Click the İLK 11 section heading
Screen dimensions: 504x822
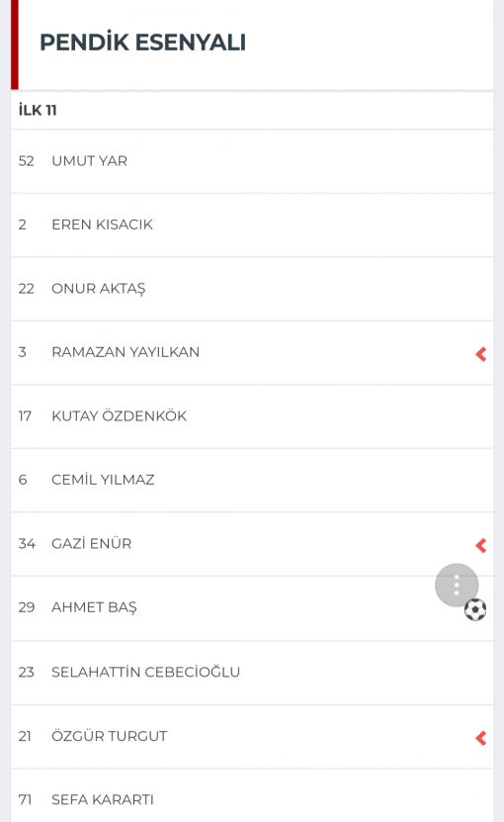38,110
